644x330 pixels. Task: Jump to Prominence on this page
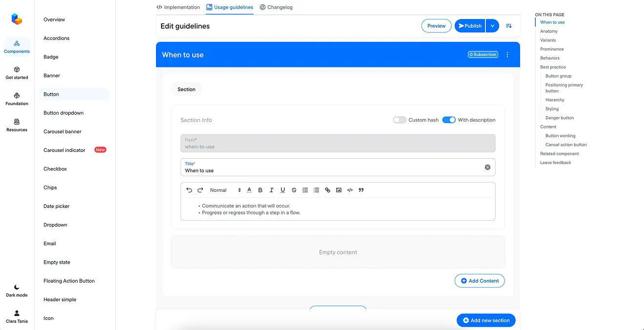click(x=552, y=49)
